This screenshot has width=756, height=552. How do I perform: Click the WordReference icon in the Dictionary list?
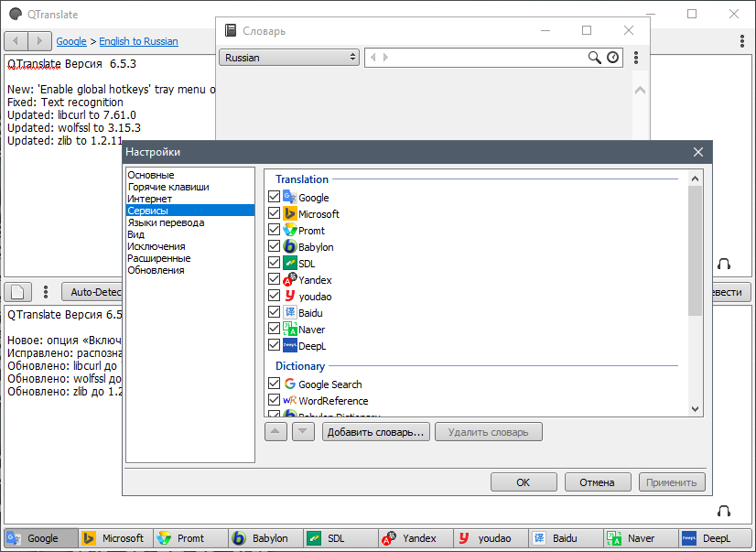pos(290,400)
